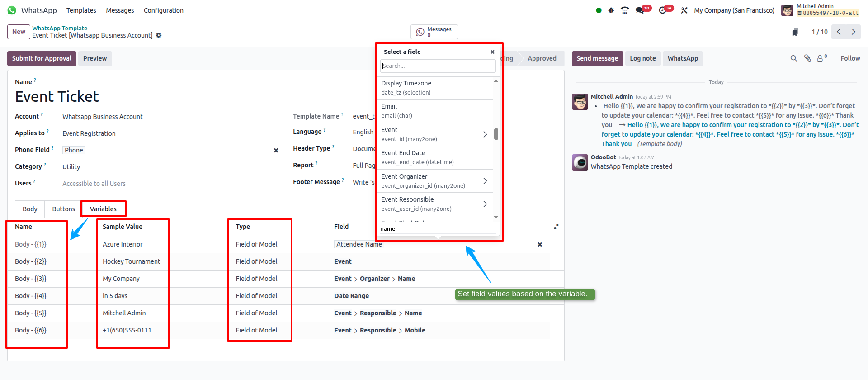Go to next record arrow

853,32
